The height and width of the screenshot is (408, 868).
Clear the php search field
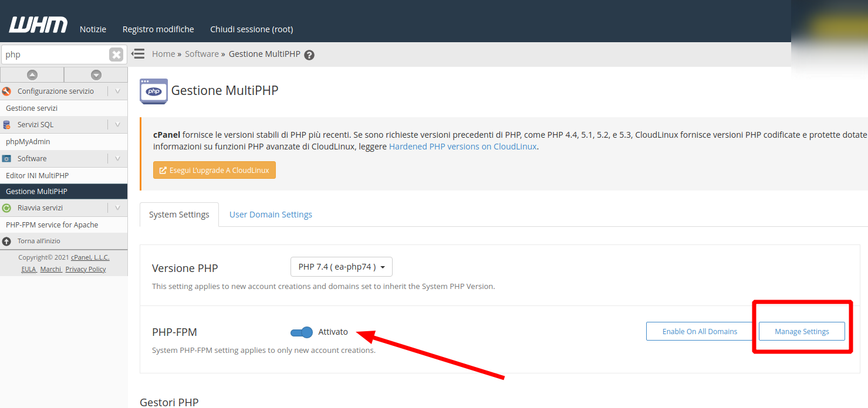click(x=116, y=55)
